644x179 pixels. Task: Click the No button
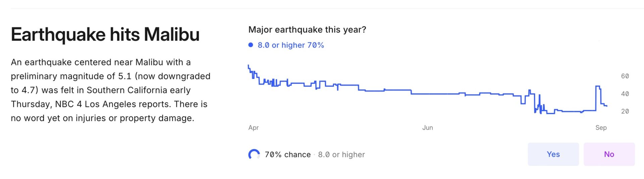(609, 154)
